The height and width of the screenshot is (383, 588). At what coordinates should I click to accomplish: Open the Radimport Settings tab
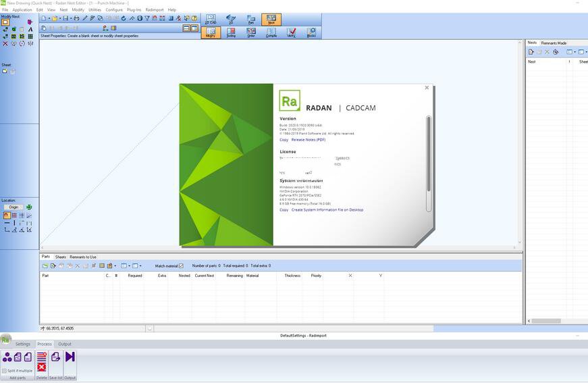point(23,344)
